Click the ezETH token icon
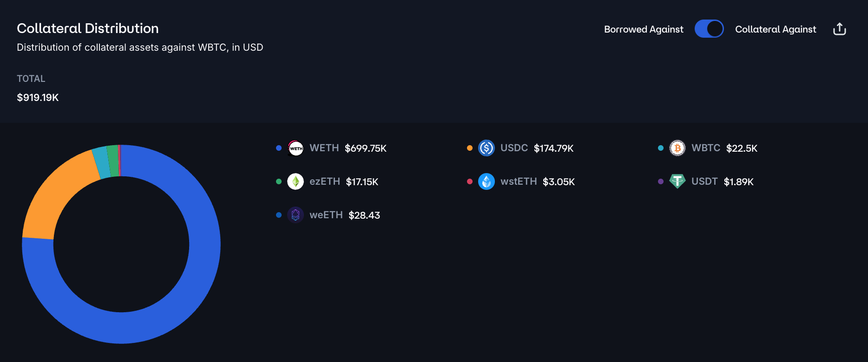 [296, 181]
